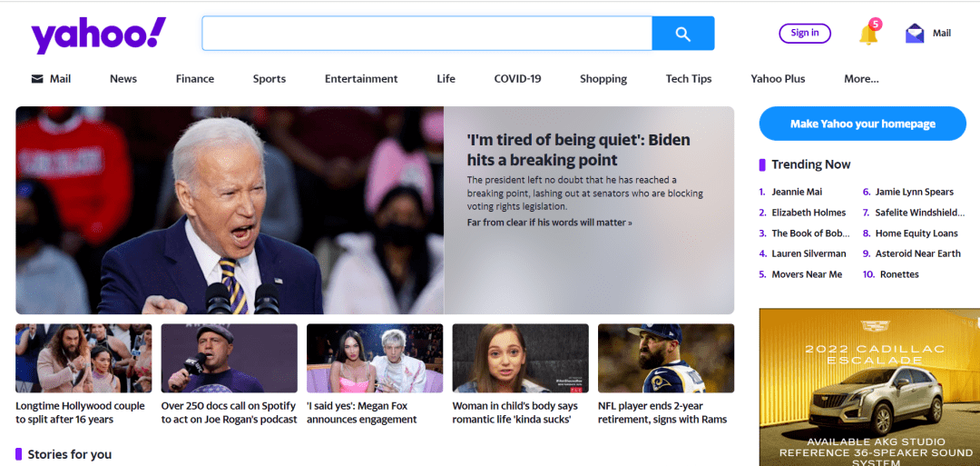Viewport: 980px width, 466px height.
Task: Open the Joe Rogan Spotify story thumbnail
Action: pos(229,358)
